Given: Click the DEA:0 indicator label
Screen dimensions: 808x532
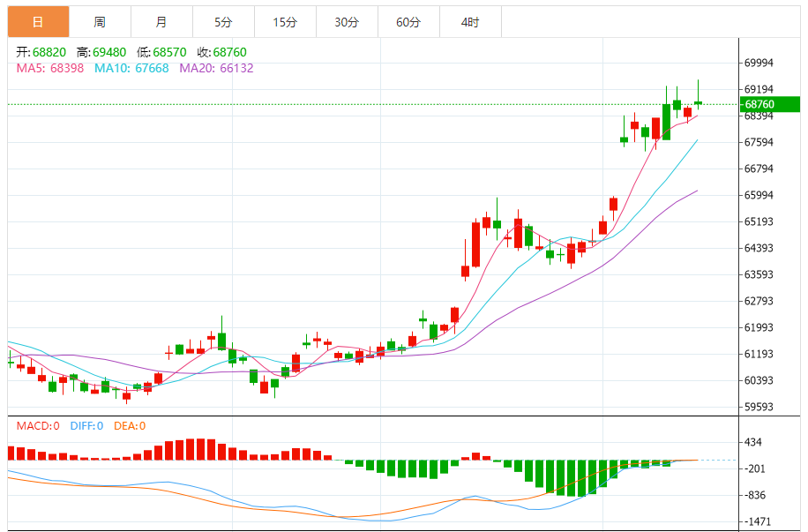Looking at the screenshot, I should click(x=130, y=426).
